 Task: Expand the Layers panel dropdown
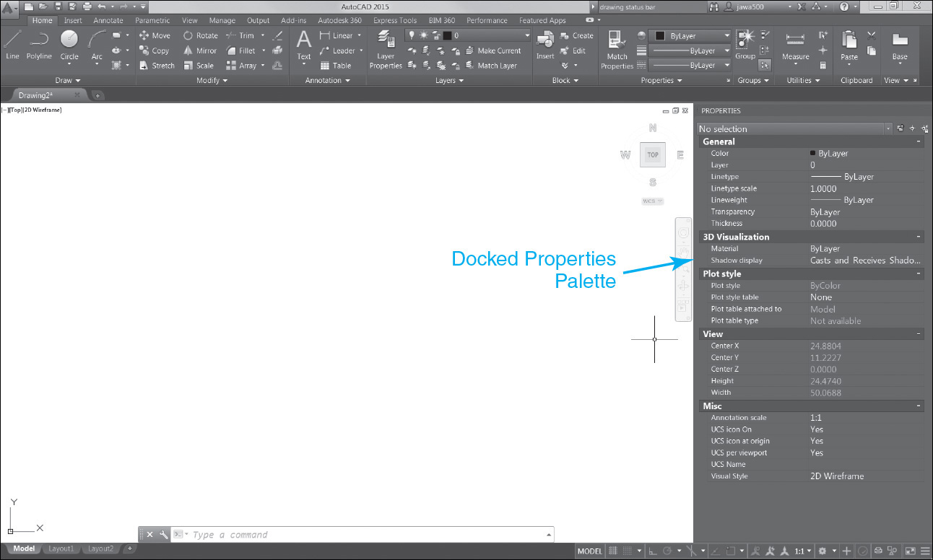click(450, 81)
